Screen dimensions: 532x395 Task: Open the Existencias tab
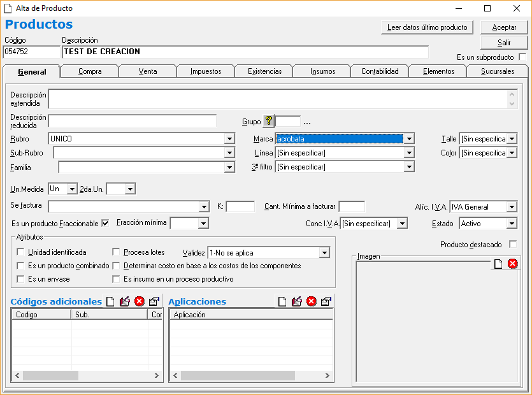point(264,71)
